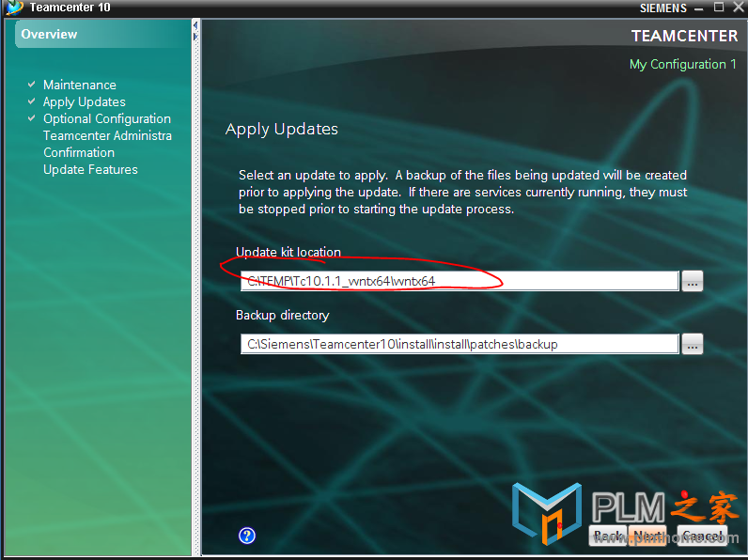Viewport: 748px width, 560px height.
Task: Click the Teamcenter 10 title bar logo icon
Action: coord(14,8)
